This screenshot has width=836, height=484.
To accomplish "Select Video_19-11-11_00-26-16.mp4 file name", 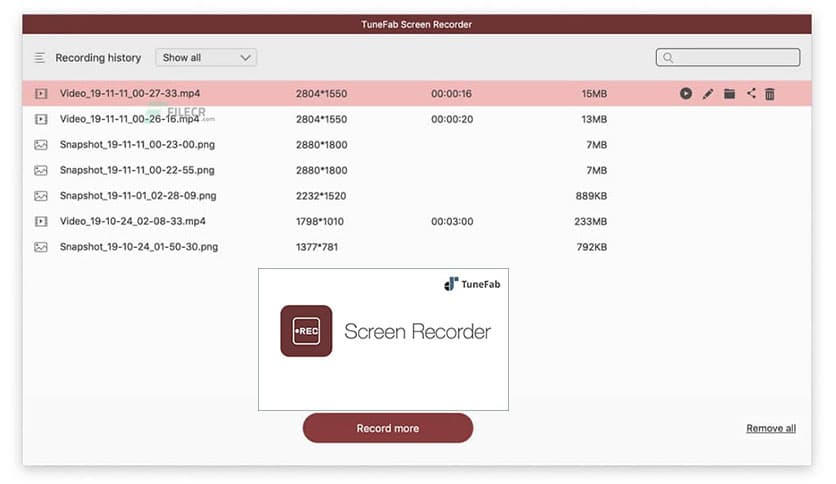I will tap(130, 119).
